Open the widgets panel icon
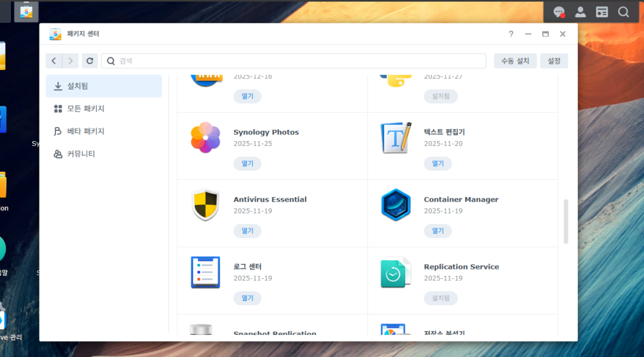This screenshot has height=357, width=644. tap(602, 12)
